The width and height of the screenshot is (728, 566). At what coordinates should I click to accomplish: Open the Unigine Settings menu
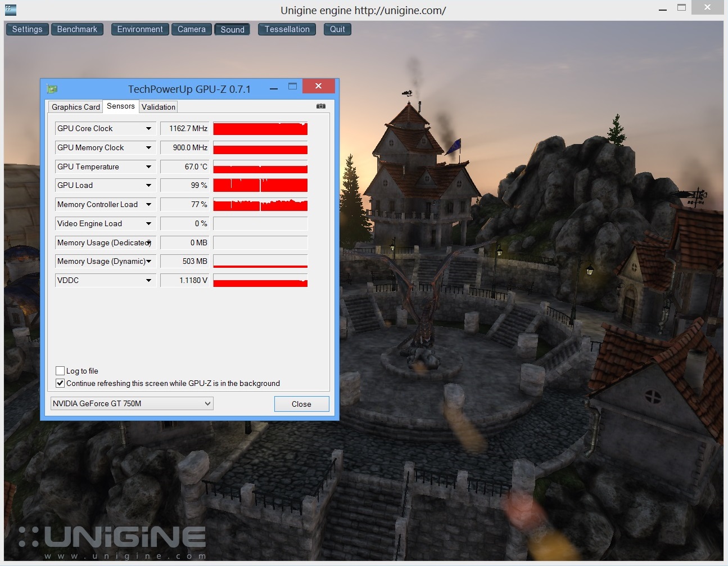pos(27,29)
